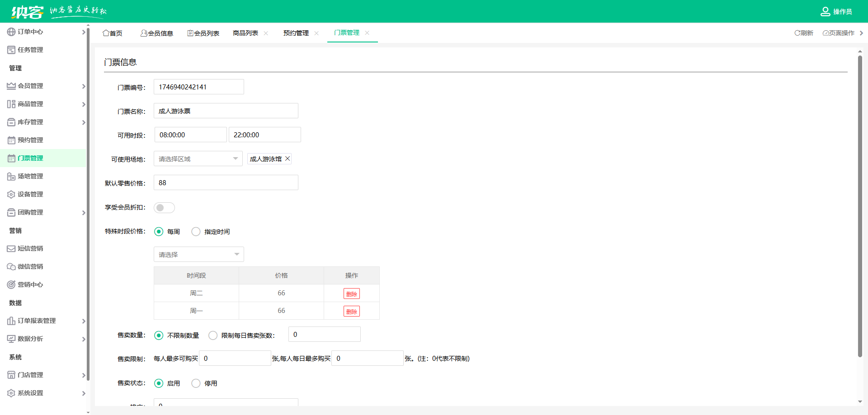Viewport: 868px width, 415px height.
Task: Select the 指定时间 radio option
Action: tap(196, 232)
